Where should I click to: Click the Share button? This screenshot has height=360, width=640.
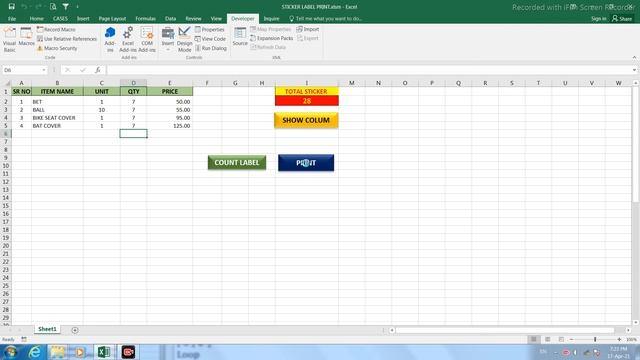click(x=622, y=19)
